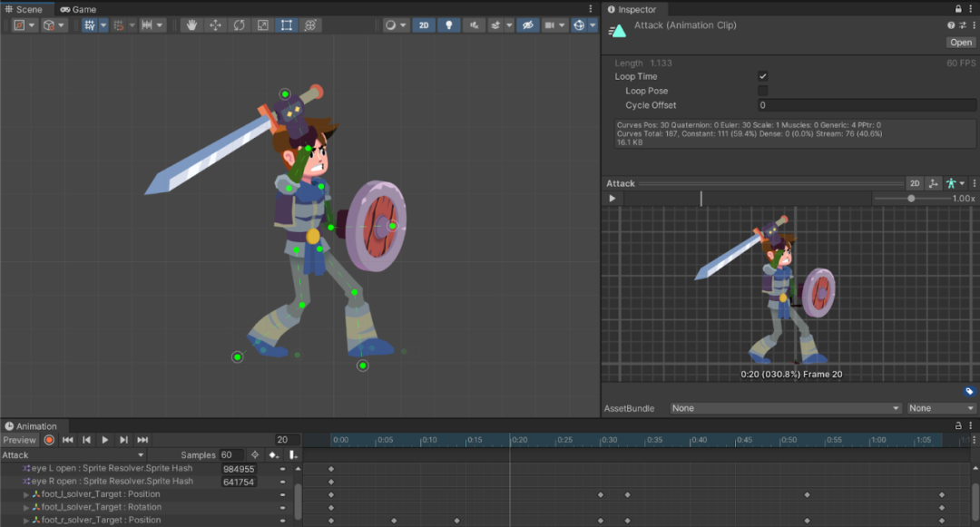Select the Rotate tool

(239, 25)
